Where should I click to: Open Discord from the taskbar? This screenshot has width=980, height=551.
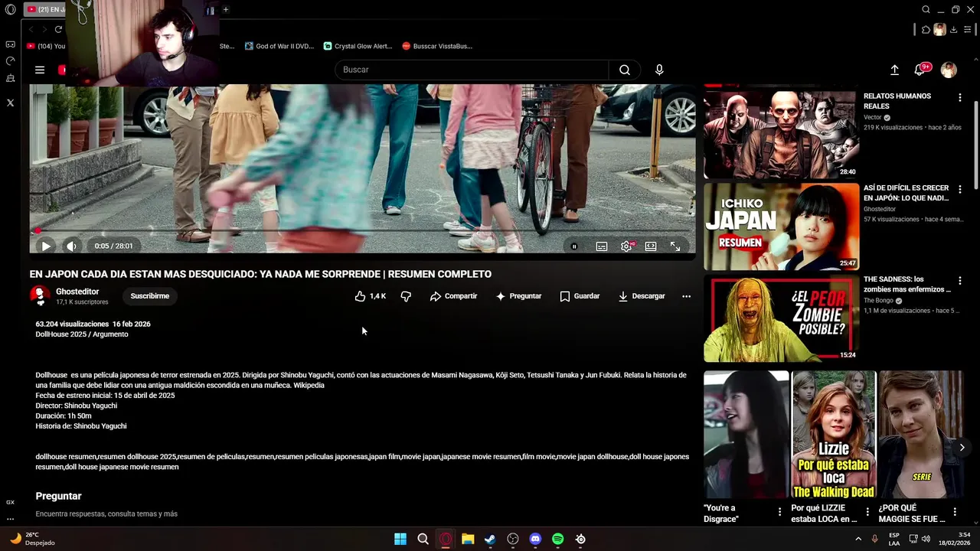(x=535, y=539)
